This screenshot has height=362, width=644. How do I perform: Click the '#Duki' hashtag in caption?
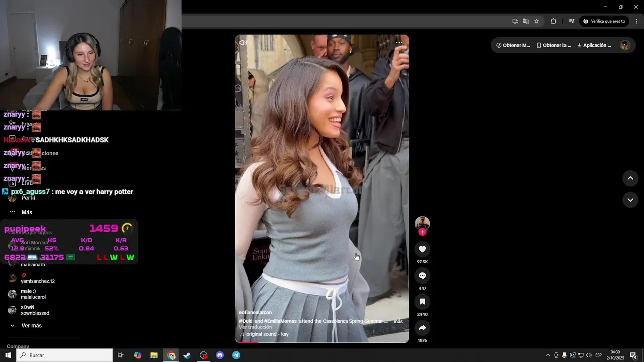click(x=246, y=321)
